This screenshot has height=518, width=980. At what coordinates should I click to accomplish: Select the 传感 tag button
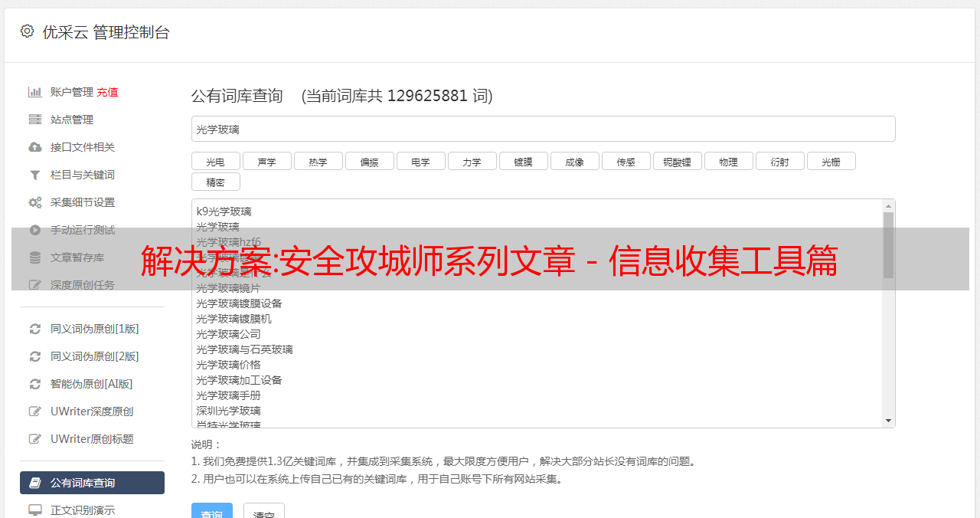click(x=626, y=161)
